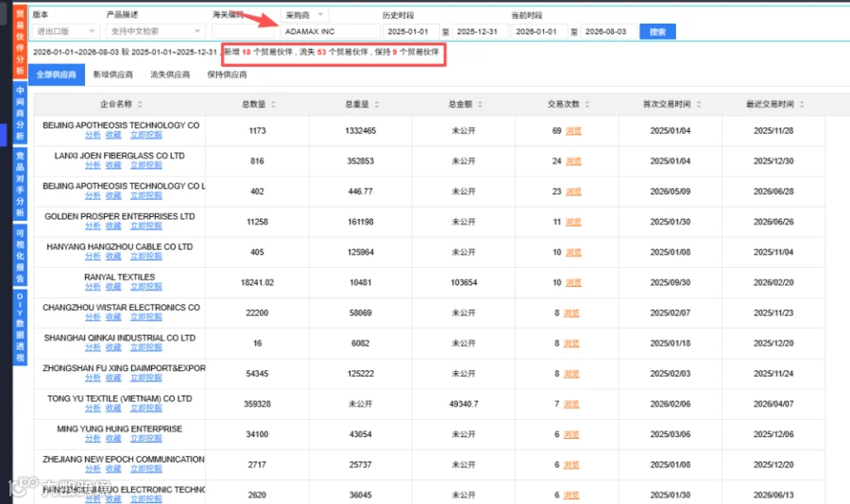850x504 pixels.
Task: Open the DIY数据透视 sidebar tab
Action: click(x=20, y=328)
